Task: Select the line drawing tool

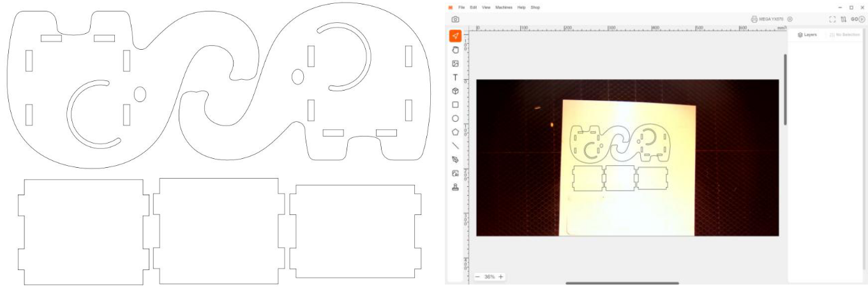Action: pos(455,145)
